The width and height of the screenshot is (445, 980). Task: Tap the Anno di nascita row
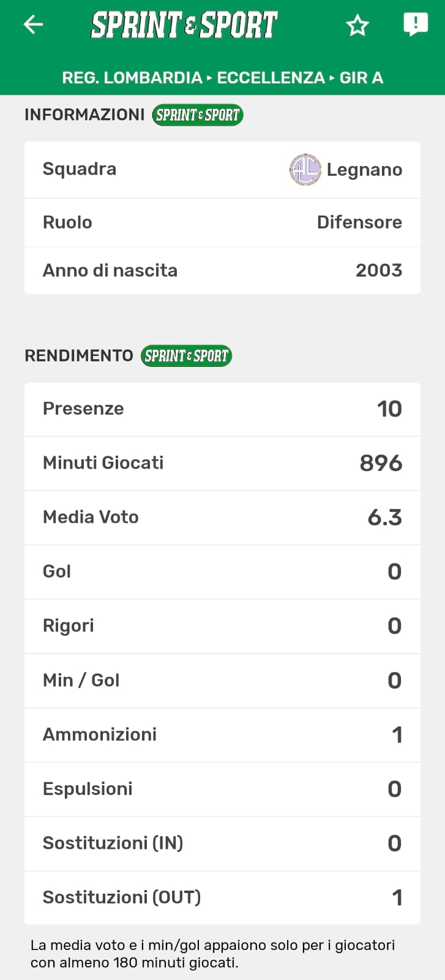click(x=222, y=270)
